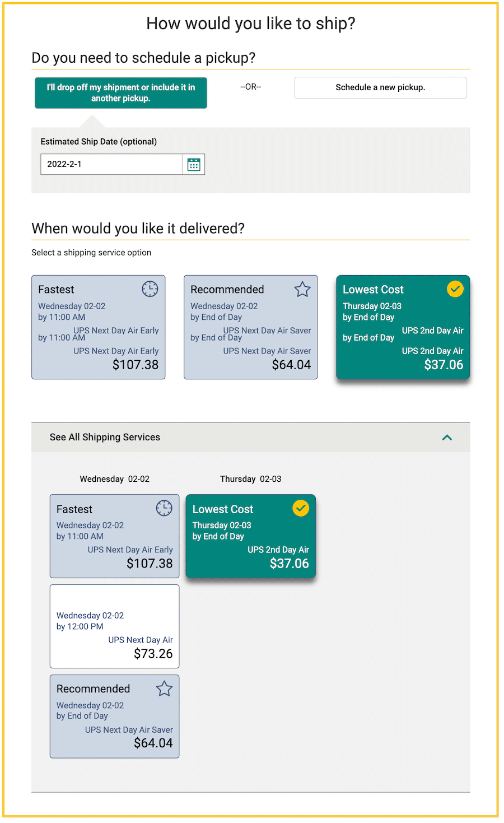This screenshot has width=504, height=823.
Task: Select the Recommended shipping service option
Action: 250,328
